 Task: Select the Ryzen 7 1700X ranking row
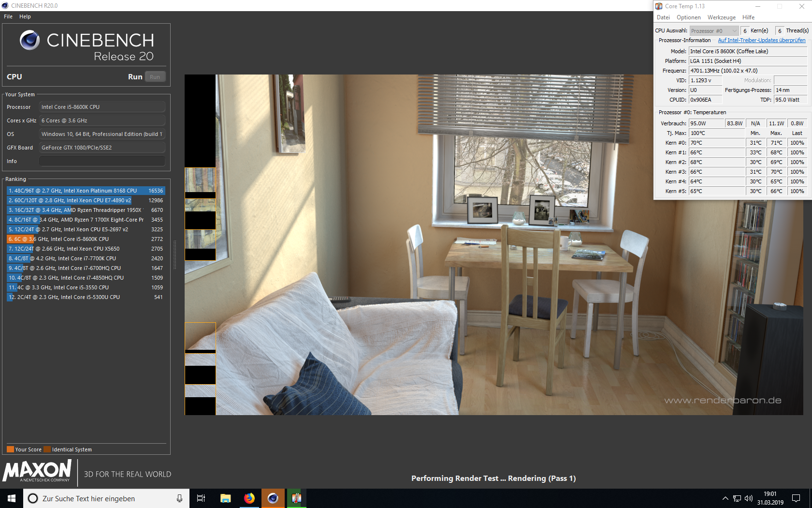(x=86, y=220)
